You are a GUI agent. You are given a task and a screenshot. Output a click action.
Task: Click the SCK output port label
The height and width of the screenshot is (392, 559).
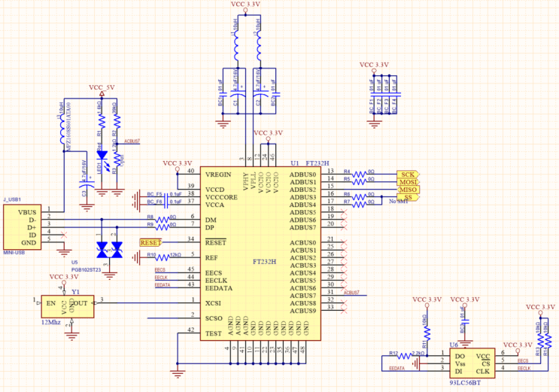point(408,174)
